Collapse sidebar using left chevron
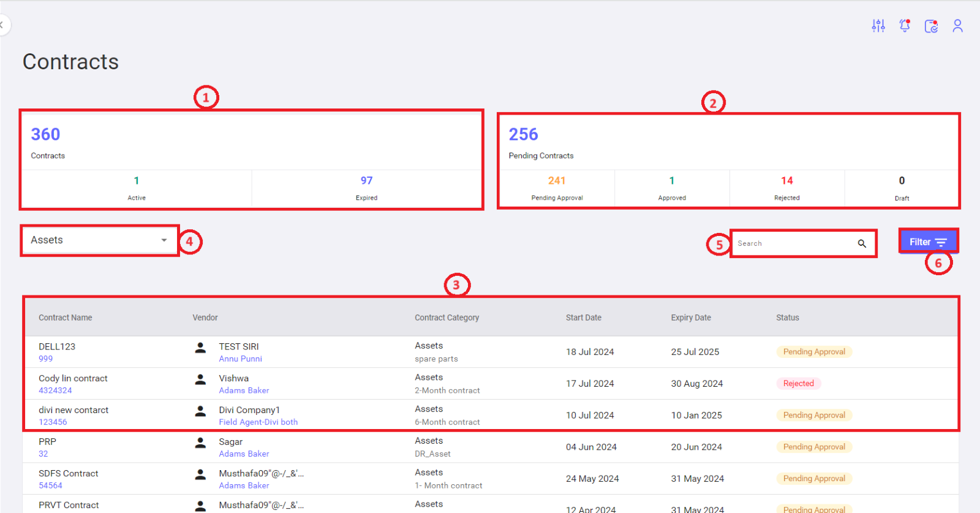 click(2, 25)
